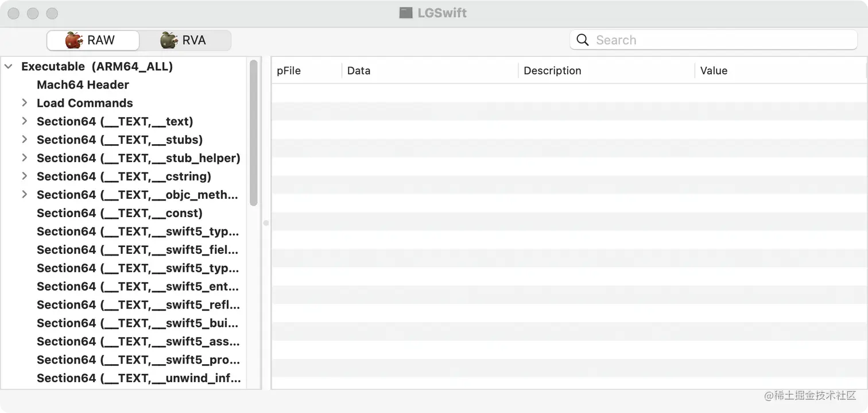Select Section64 (__TEXT,__swift5_fiel... row
Viewport: 868px width, 413px height.
(124, 250)
